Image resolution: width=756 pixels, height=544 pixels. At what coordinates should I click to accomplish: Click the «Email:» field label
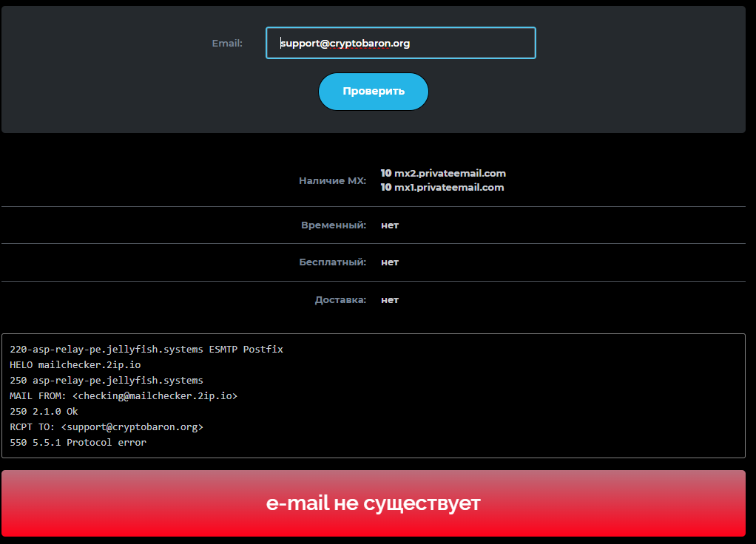227,43
